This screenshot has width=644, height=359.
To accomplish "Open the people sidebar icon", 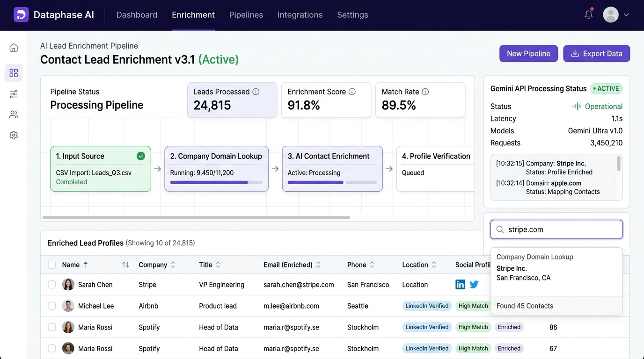I will click(14, 115).
